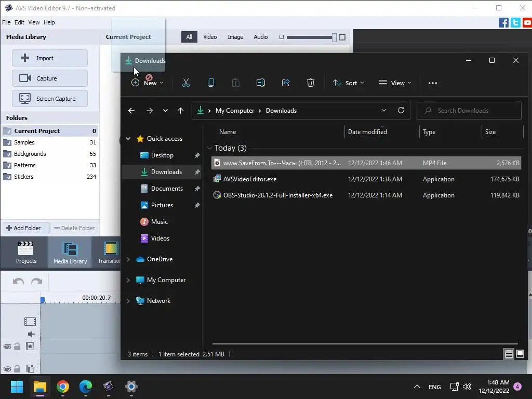Open the Sort dropdown in Explorer
The width and height of the screenshot is (532, 399).
[349, 83]
